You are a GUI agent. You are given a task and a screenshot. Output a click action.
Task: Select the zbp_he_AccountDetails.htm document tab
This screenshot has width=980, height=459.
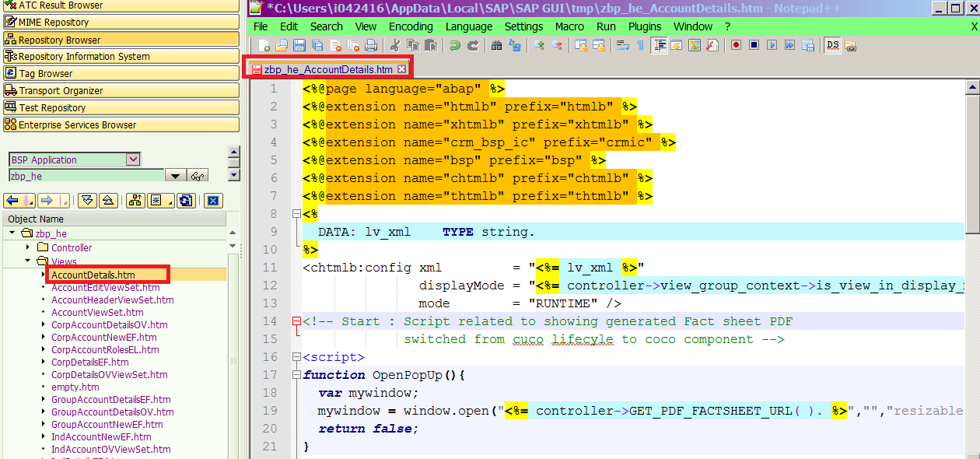point(329,69)
